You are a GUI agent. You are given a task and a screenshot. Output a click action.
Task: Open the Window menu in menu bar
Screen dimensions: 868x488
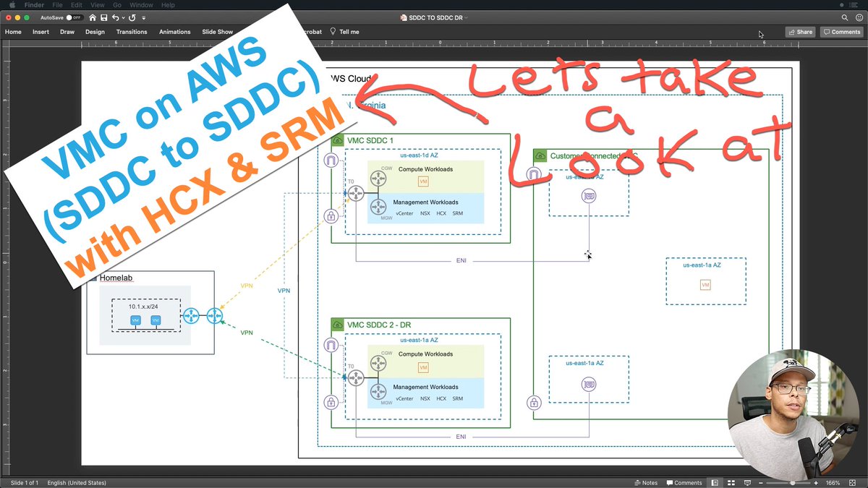pos(142,4)
